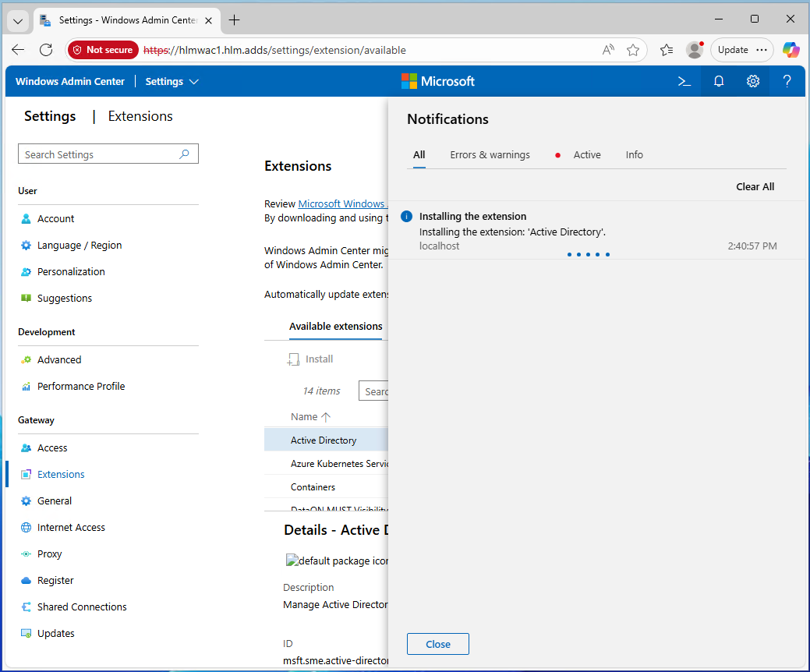The width and height of the screenshot is (810, 672).
Task: Select the Info notifications tab
Action: click(634, 155)
